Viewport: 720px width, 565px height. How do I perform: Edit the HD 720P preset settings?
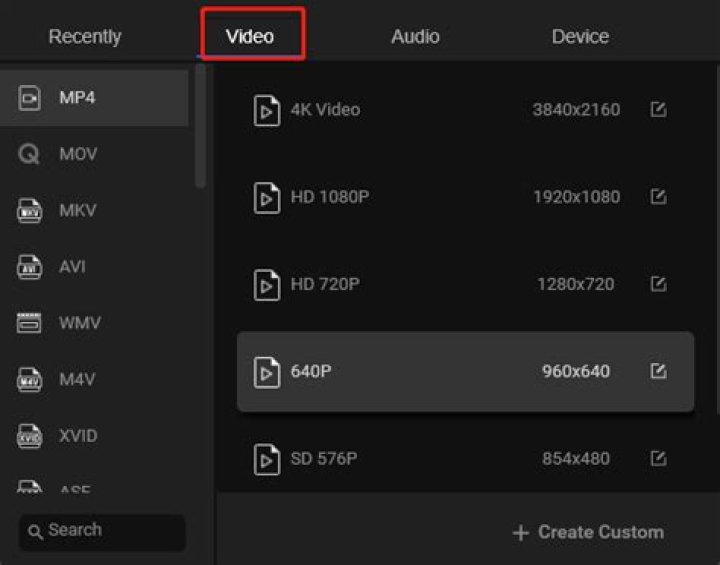click(x=658, y=284)
